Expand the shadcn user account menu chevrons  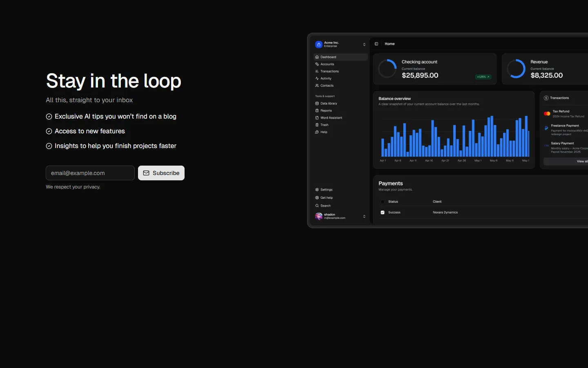click(364, 216)
